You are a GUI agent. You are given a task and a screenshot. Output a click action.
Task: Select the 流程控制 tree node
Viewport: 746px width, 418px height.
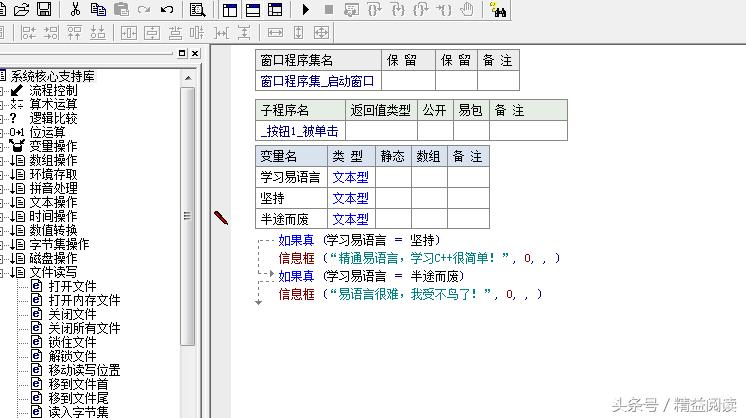coord(53,90)
